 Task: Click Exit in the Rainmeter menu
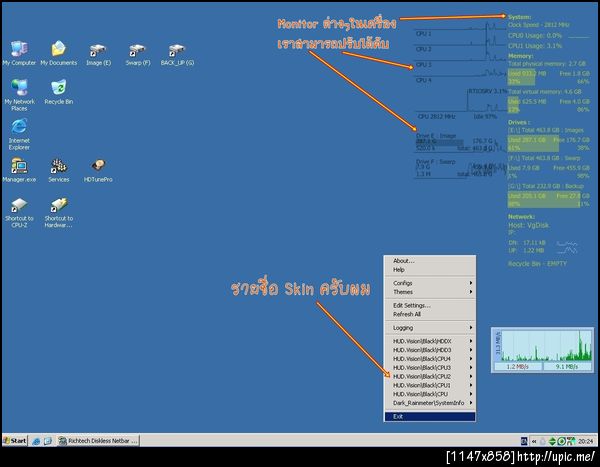click(430, 416)
